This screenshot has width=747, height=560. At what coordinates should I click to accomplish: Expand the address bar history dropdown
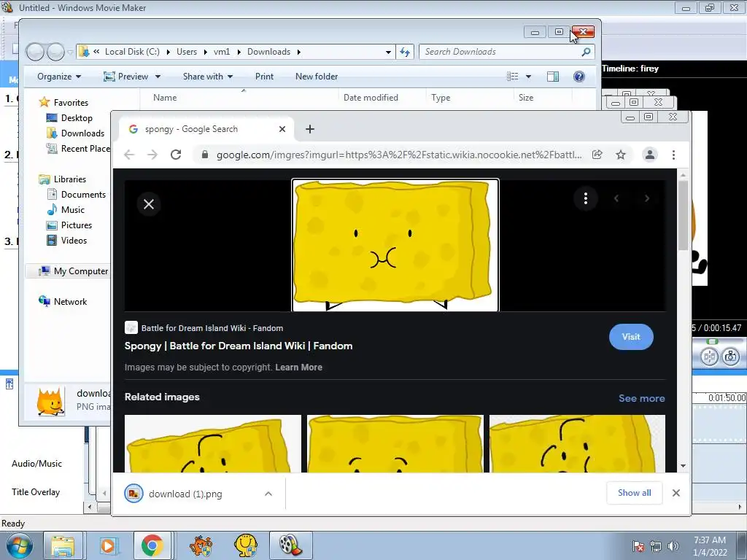point(388,52)
